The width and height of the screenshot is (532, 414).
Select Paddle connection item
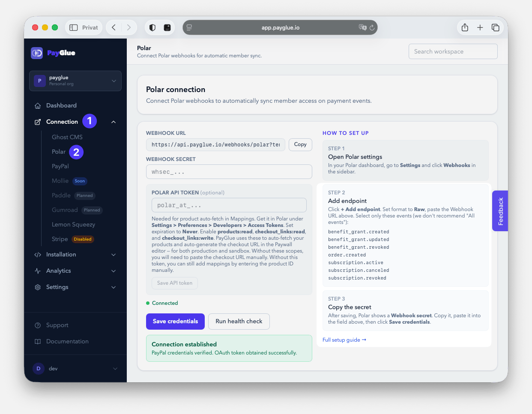[61, 195]
